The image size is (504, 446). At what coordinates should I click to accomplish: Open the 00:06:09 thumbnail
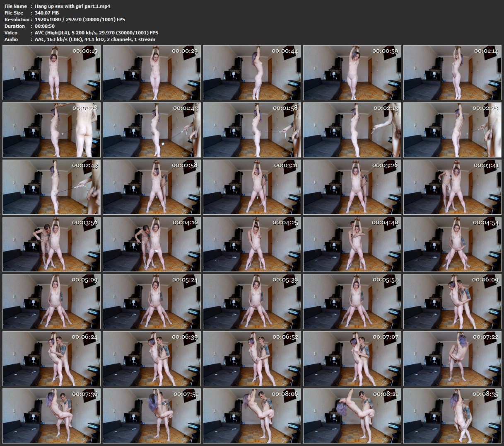point(452,301)
